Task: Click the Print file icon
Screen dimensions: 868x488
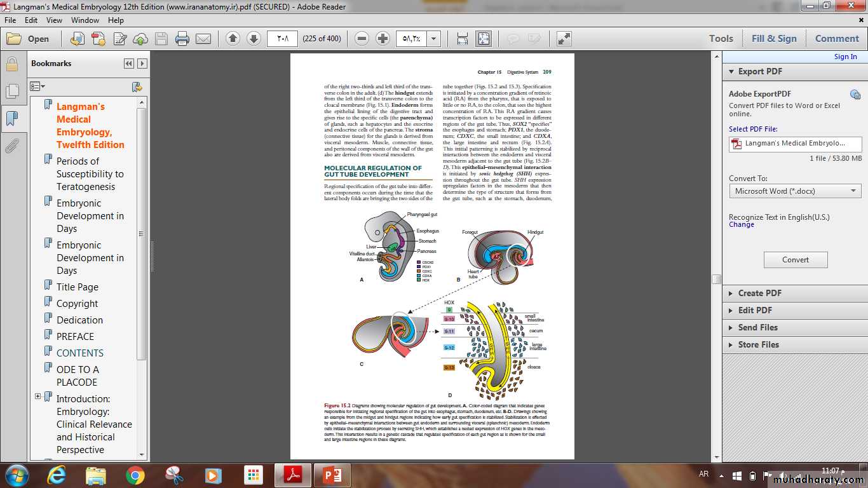Action: point(182,39)
